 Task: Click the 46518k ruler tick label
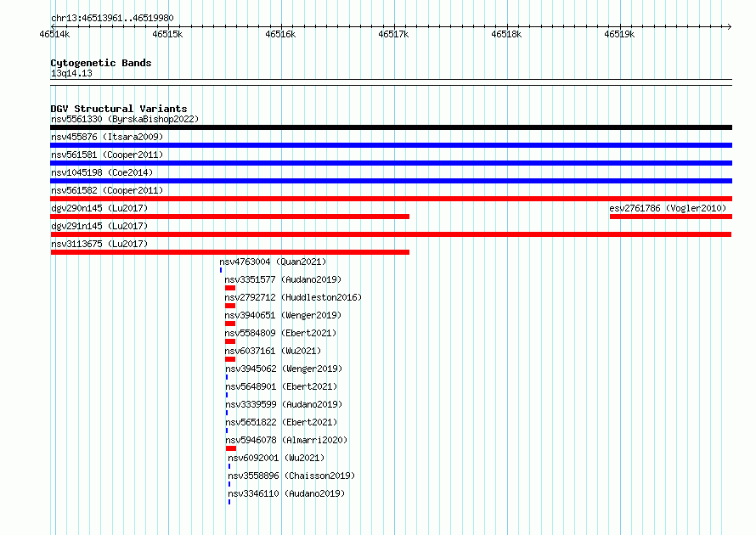pos(506,34)
